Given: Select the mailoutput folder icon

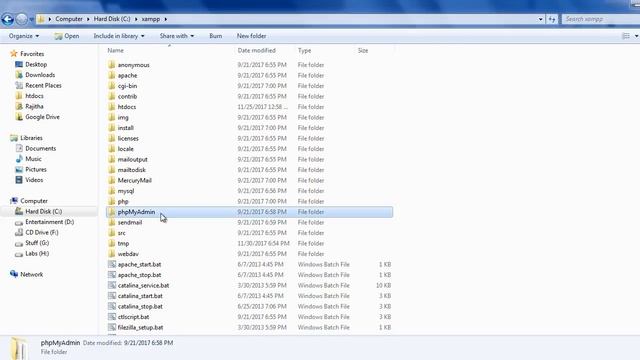Looking at the screenshot, I should point(112,159).
